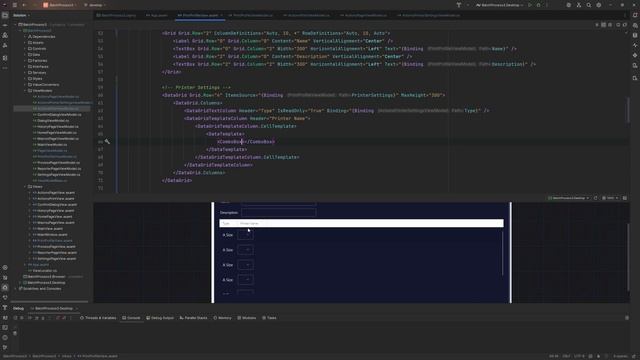Select the BatchProcess3.Desktop project in tree
The image size is (640, 360).
pyautogui.click(x=44, y=282)
